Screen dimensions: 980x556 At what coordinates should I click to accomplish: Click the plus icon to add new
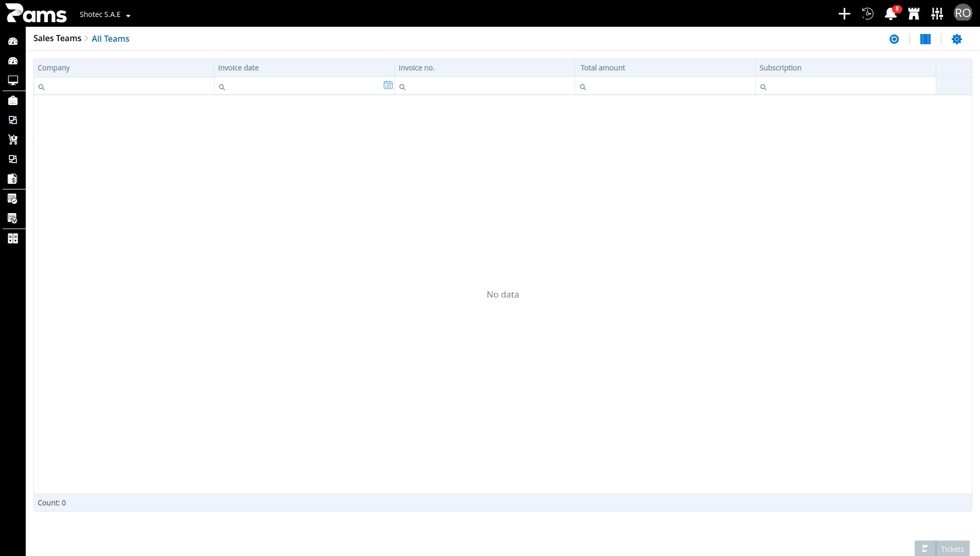point(844,14)
